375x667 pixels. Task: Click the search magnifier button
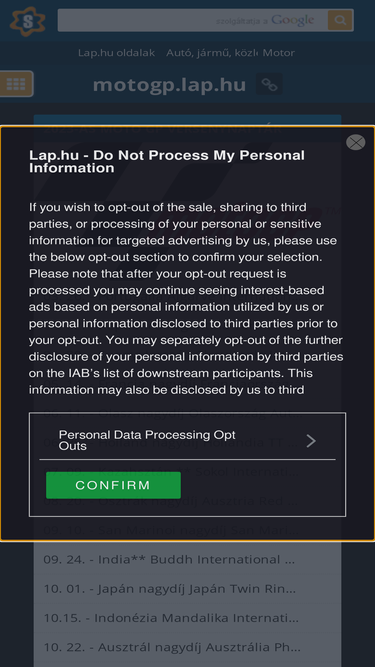340,20
